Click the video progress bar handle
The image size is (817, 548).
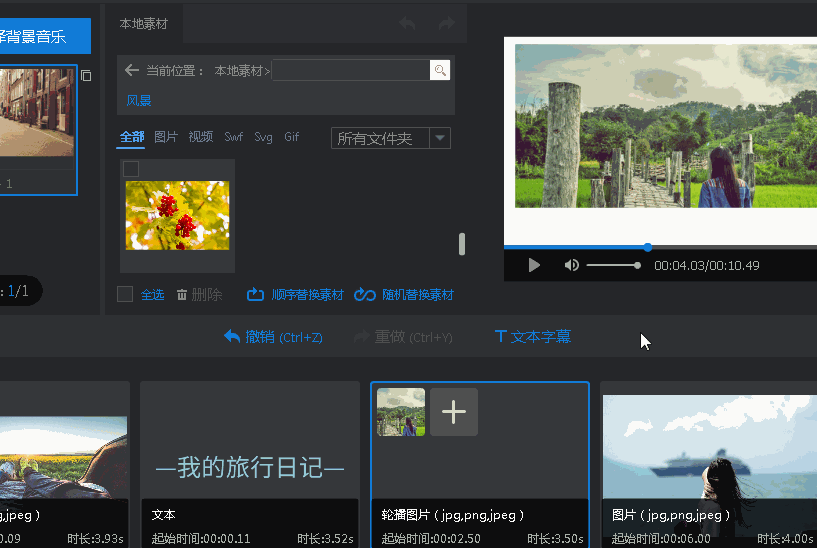pyautogui.click(x=647, y=247)
